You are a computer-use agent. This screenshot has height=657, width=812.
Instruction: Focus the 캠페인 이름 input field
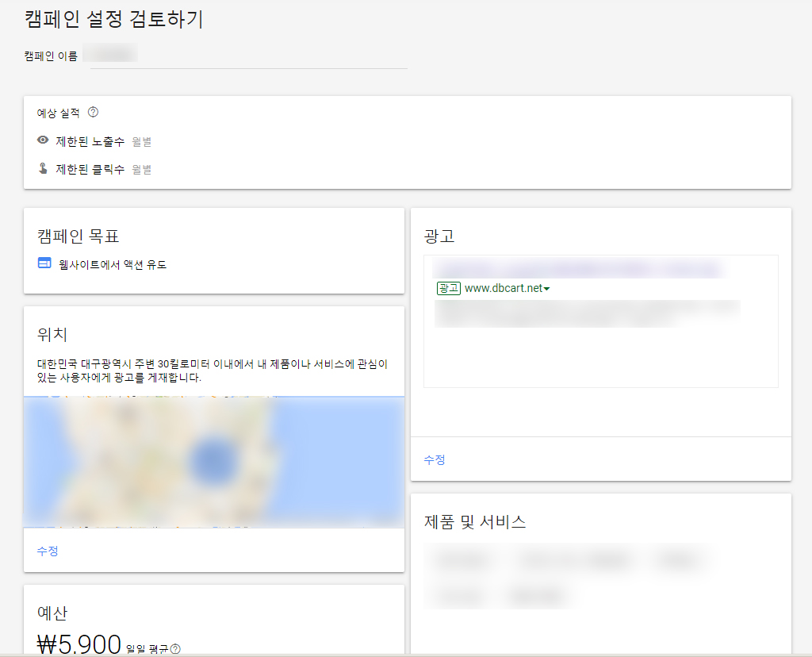[x=249, y=56]
